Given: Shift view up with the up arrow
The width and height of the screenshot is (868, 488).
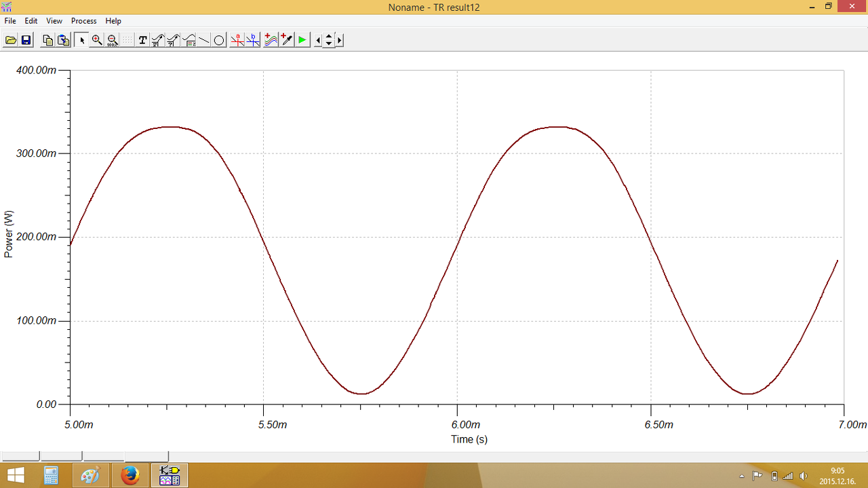Looking at the screenshot, I should [x=329, y=36].
